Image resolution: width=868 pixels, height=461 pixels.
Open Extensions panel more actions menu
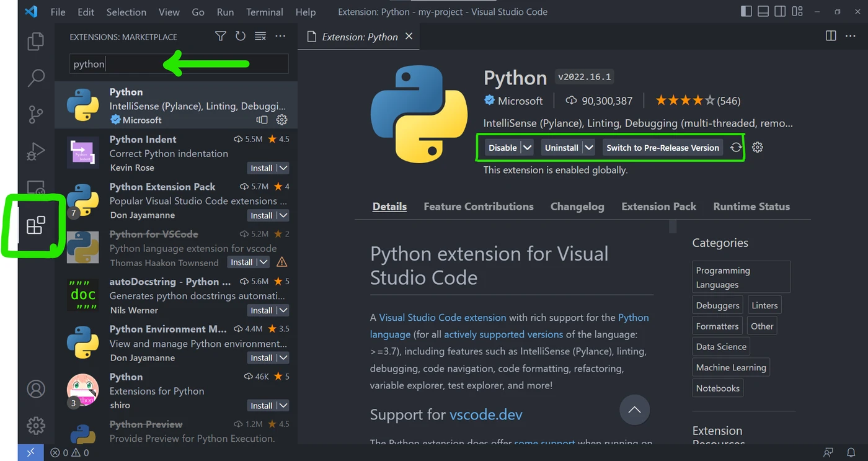[280, 37]
